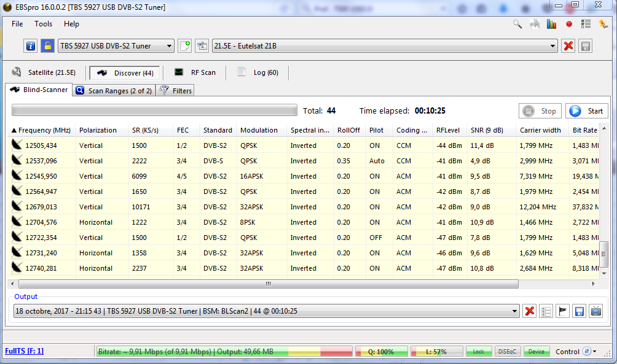Click the magnifier search icon in top toolbar

tap(517, 24)
